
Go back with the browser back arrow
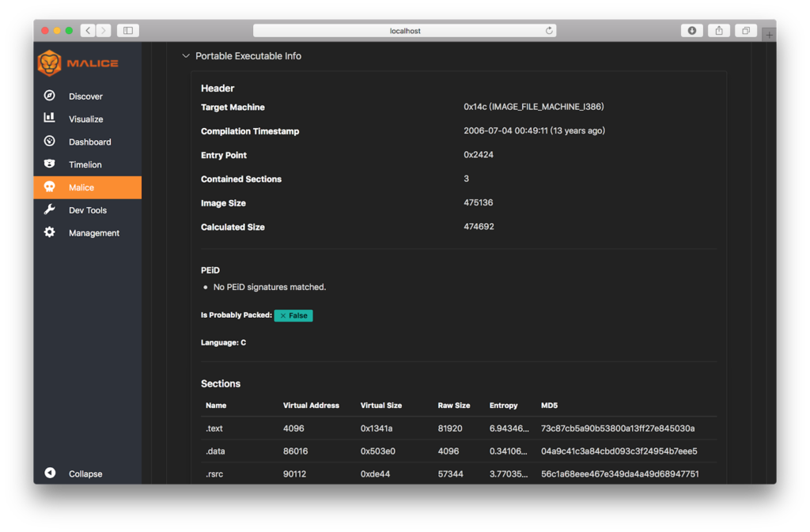click(88, 31)
